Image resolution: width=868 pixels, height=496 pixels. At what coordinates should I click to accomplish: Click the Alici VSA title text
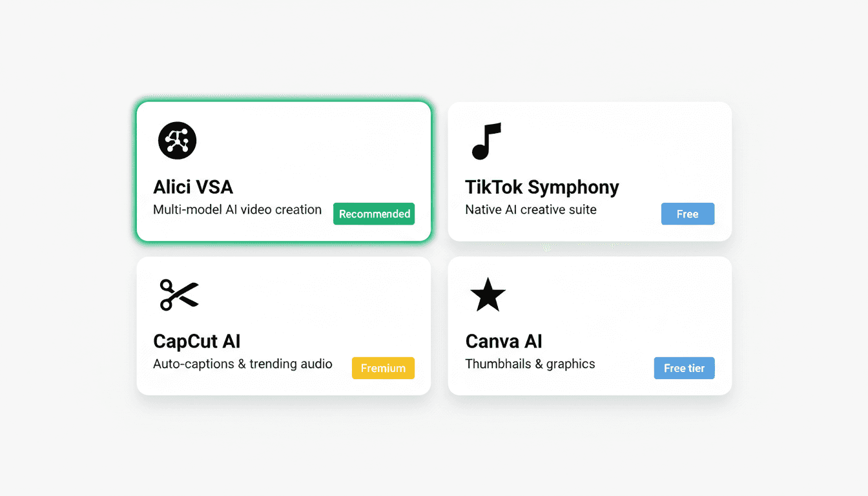click(x=192, y=187)
